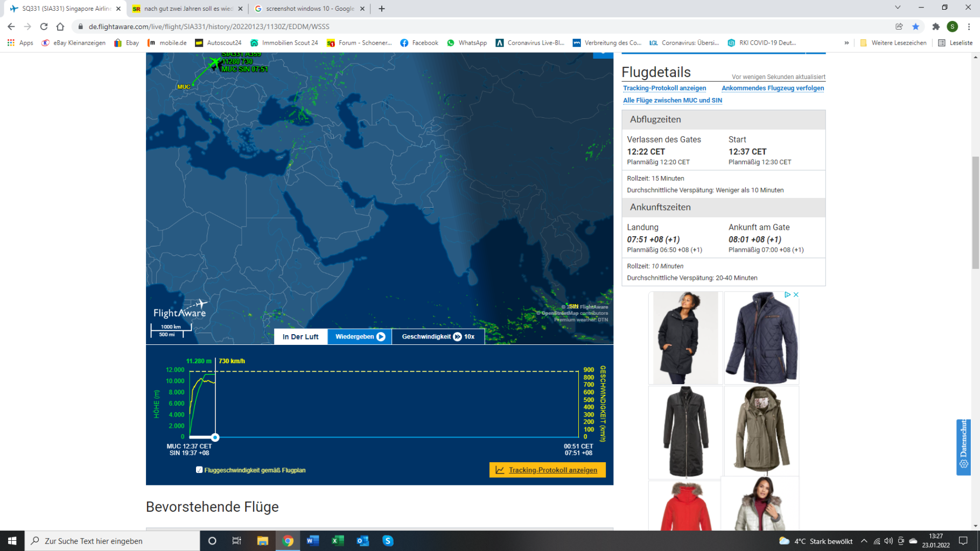Click the browser home icon
Image resolution: width=980 pixels, height=551 pixels.
(x=60, y=26)
